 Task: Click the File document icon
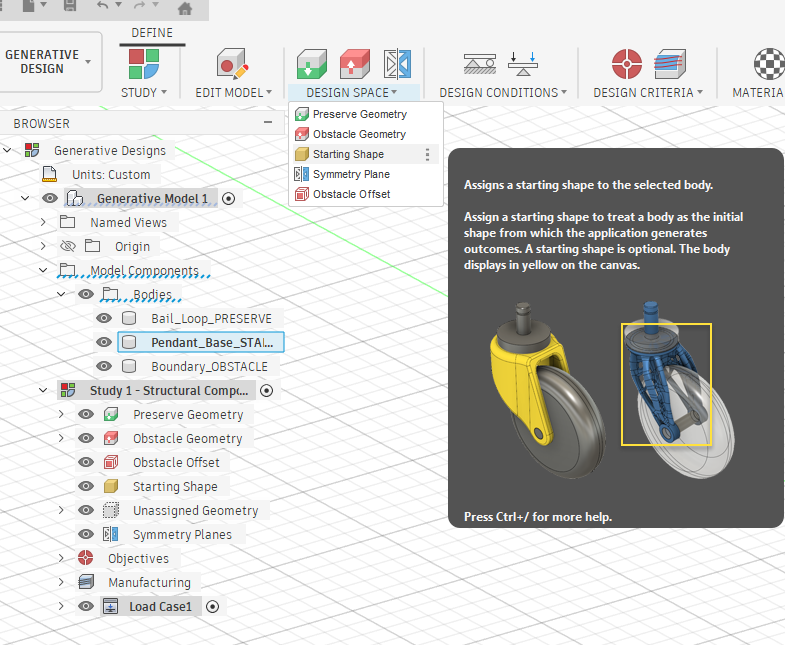pyautogui.click(x=29, y=6)
